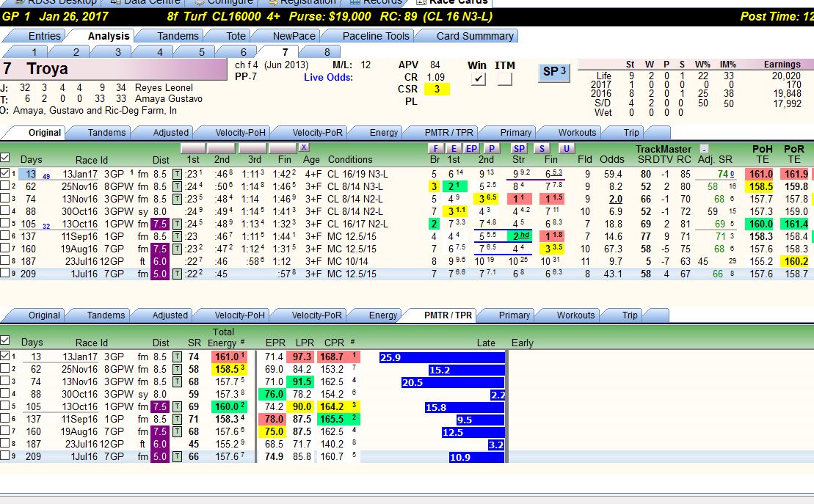Open lower Velocity-PoR tab
The height and width of the screenshot is (504, 814).
[x=316, y=315]
